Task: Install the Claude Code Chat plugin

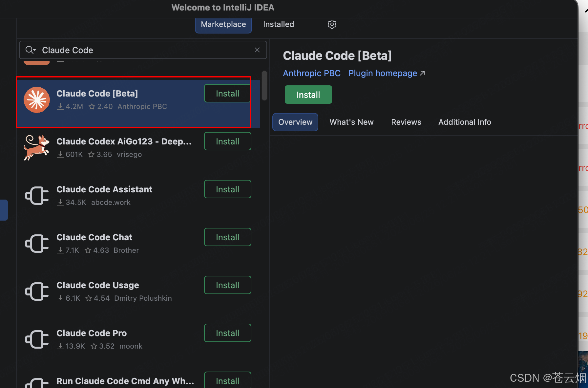Action: pos(228,237)
